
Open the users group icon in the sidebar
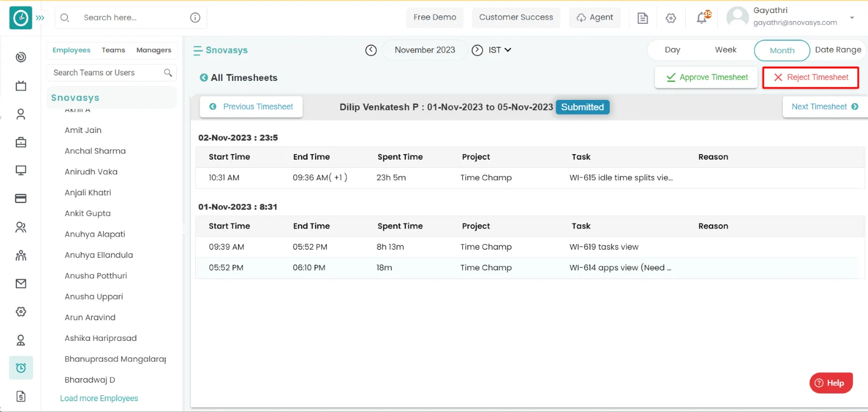(x=21, y=227)
